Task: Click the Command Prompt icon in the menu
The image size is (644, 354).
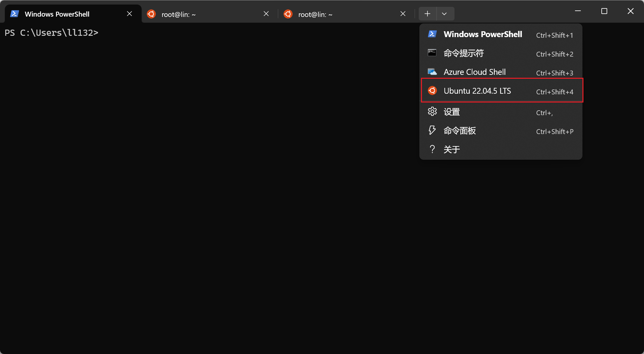Action: coord(432,53)
